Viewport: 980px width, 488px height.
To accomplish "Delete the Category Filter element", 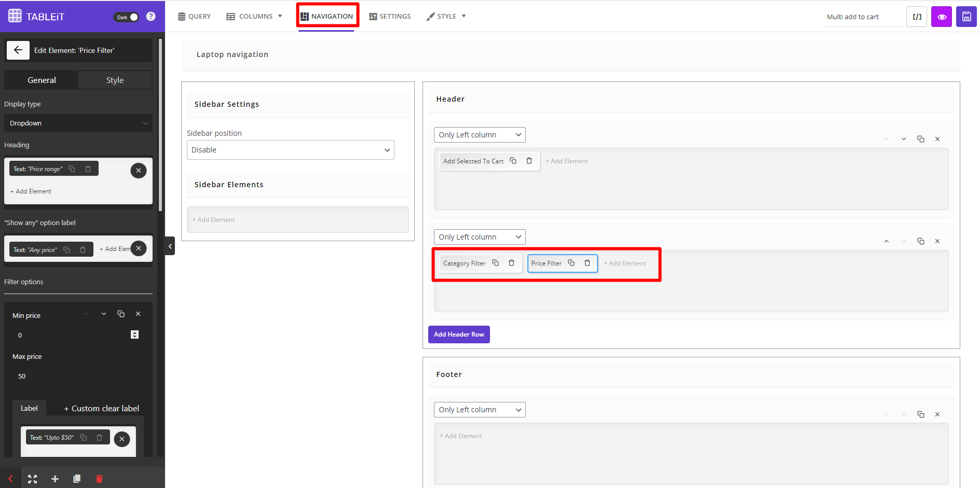I will [511, 263].
